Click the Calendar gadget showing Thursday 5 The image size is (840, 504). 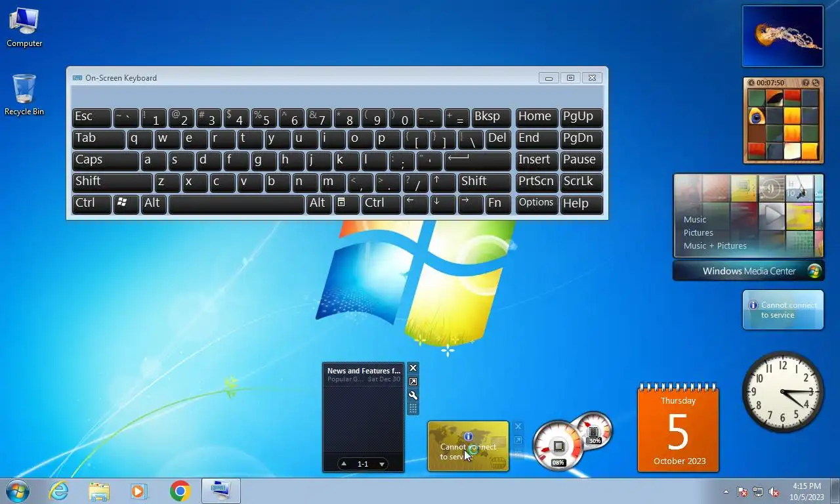[x=678, y=428]
